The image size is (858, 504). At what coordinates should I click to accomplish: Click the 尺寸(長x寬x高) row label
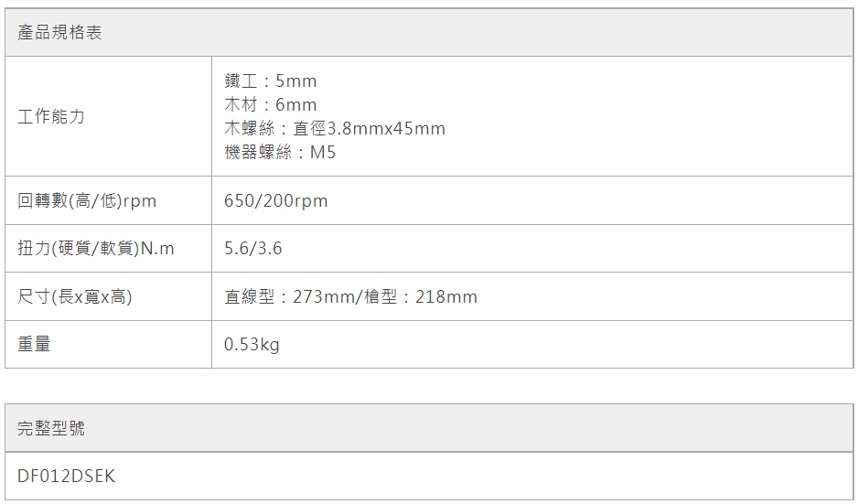75,297
